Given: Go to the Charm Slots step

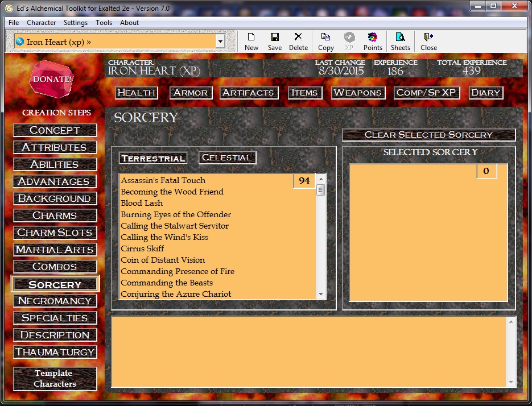Looking at the screenshot, I should 55,233.
